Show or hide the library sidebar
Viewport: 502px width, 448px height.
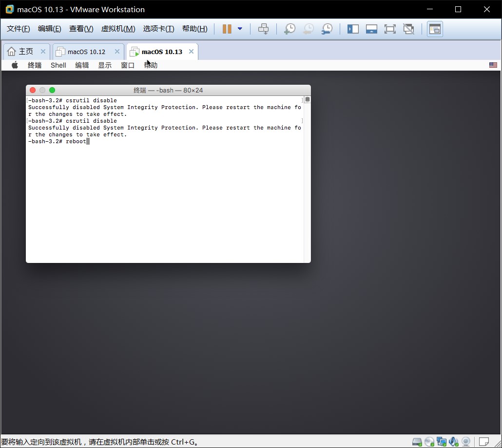pyautogui.click(x=353, y=29)
